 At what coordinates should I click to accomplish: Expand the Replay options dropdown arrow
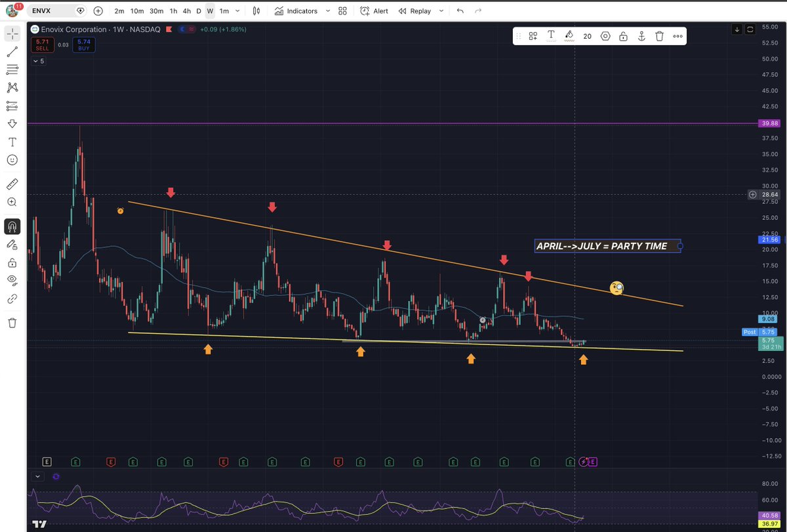click(441, 11)
